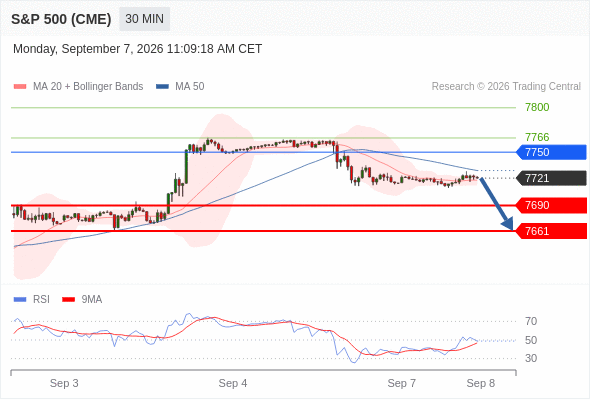590x400 pixels.
Task: Click the Sep 7 date axis label
Action: (401, 383)
